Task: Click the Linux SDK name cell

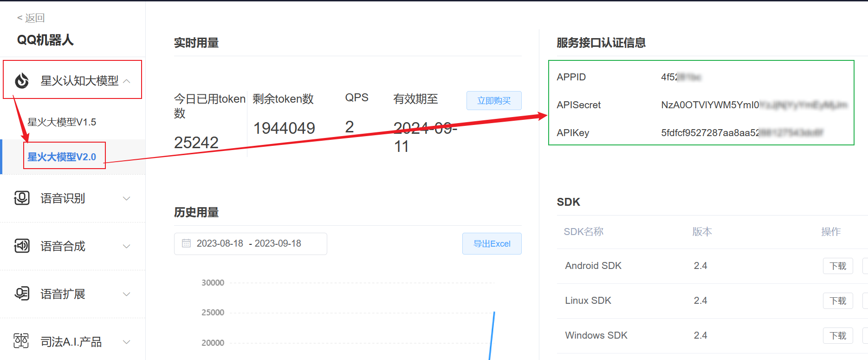Action: (x=588, y=301)
